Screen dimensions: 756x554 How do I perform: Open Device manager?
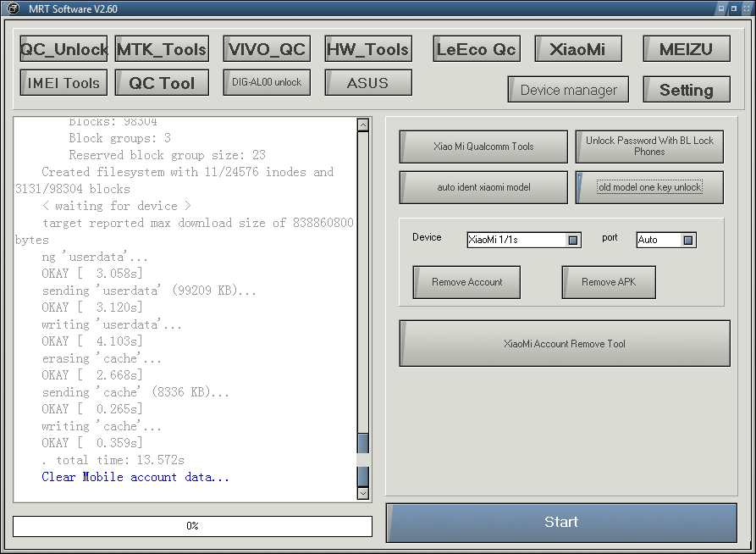tap(568, 90)
